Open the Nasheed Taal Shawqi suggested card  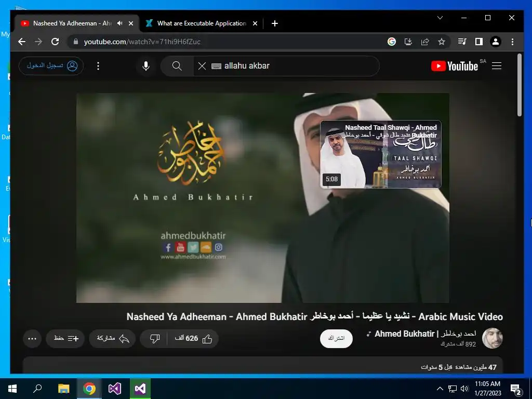click(x=381, y=154)
